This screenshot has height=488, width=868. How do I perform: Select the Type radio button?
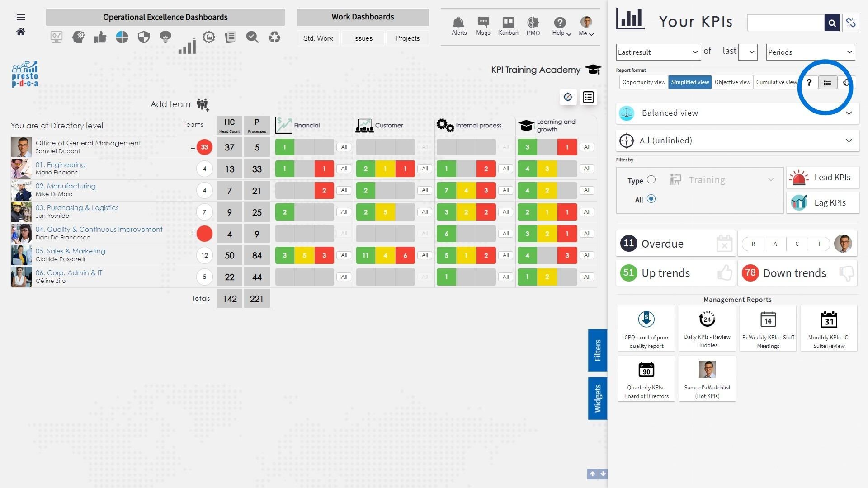[x=651, y=180]
